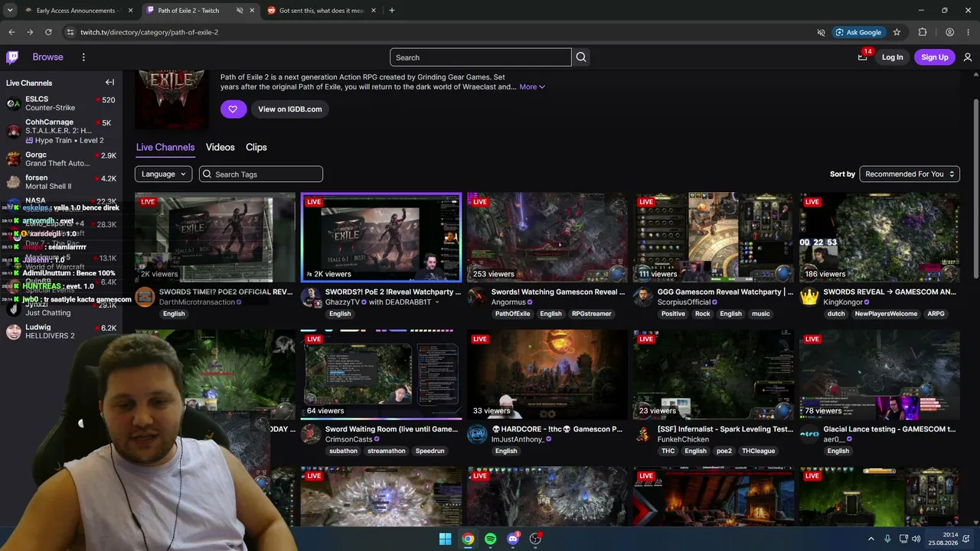Click the Angormus channel avatar
The height and width of the screenshot is (551, 980).
[477, 297]
